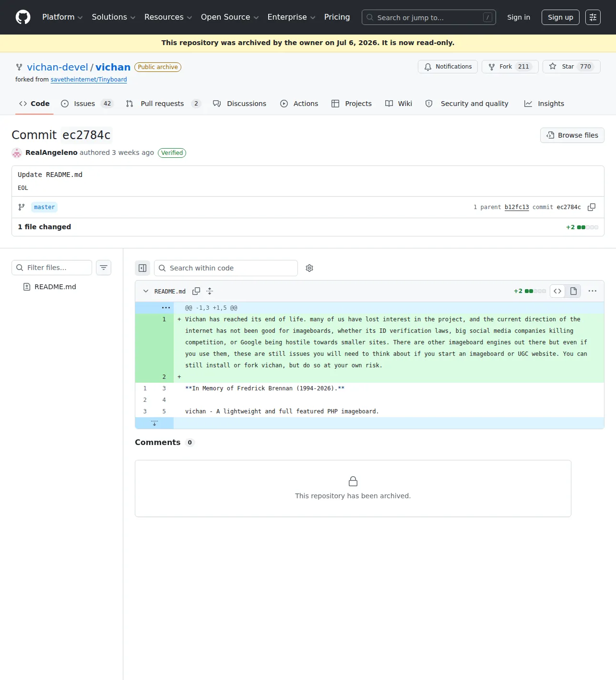Viewport: 616px width, 680px height.
Task: Switch to source diff view
Action: (557, 291)
